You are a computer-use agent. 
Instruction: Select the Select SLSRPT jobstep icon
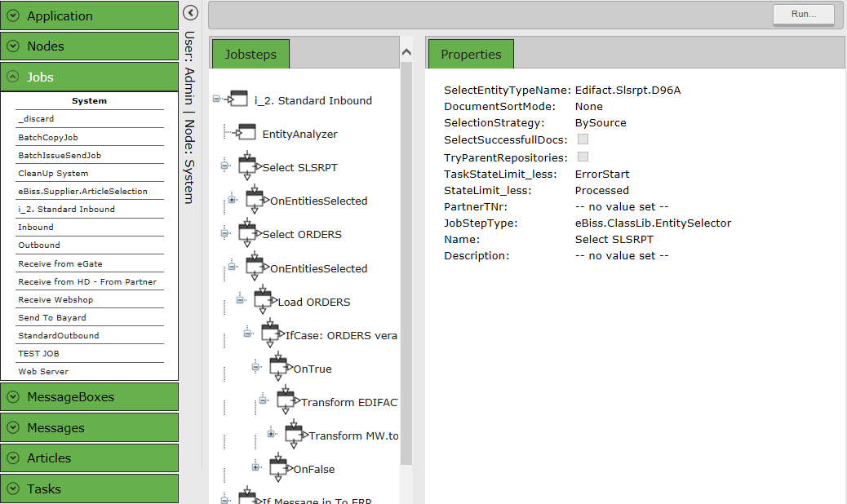247,166
